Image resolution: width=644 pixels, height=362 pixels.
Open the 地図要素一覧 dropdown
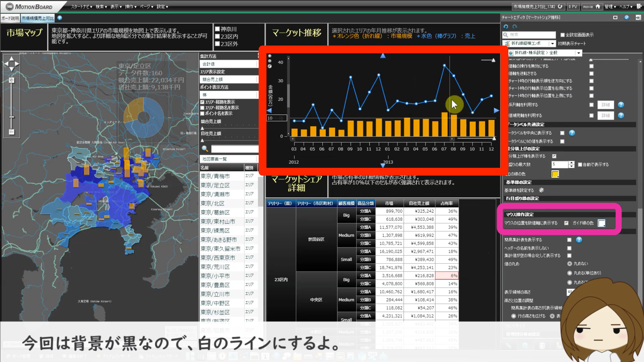(x=229, y=159)
